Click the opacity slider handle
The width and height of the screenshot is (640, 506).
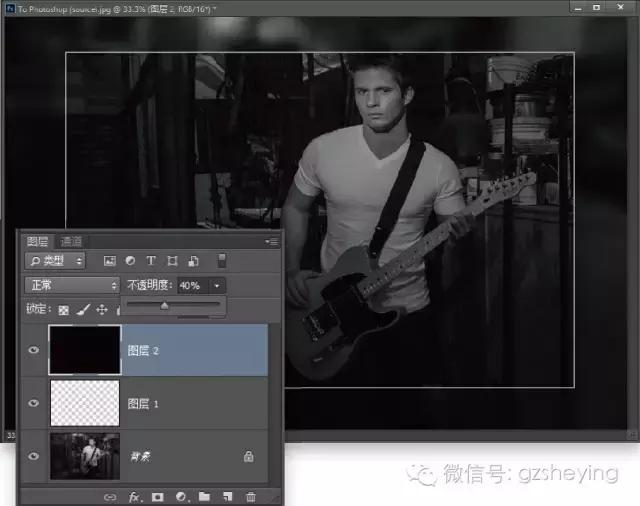pyautogui.click(x=164, y=306)
